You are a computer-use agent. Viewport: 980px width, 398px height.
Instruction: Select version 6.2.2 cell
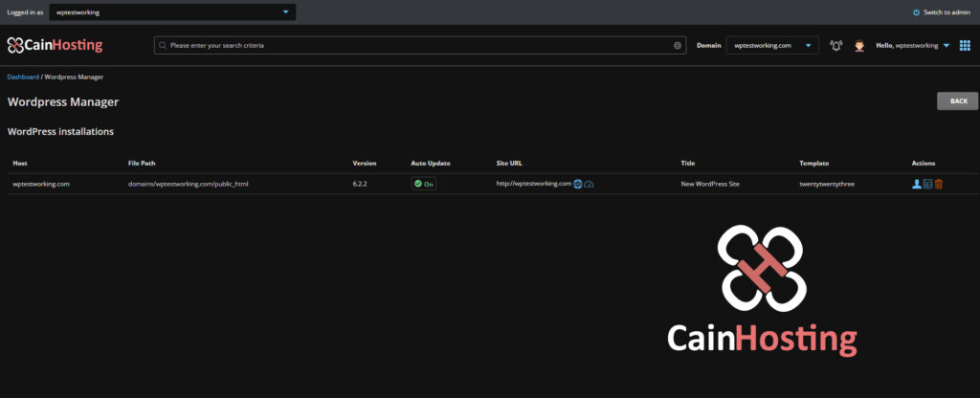pos(360,185)
